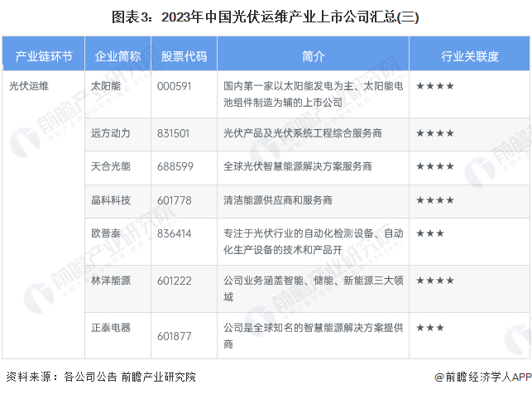Click the three-star rating in 欧普泰 row
532x394 pixels.
430,233
